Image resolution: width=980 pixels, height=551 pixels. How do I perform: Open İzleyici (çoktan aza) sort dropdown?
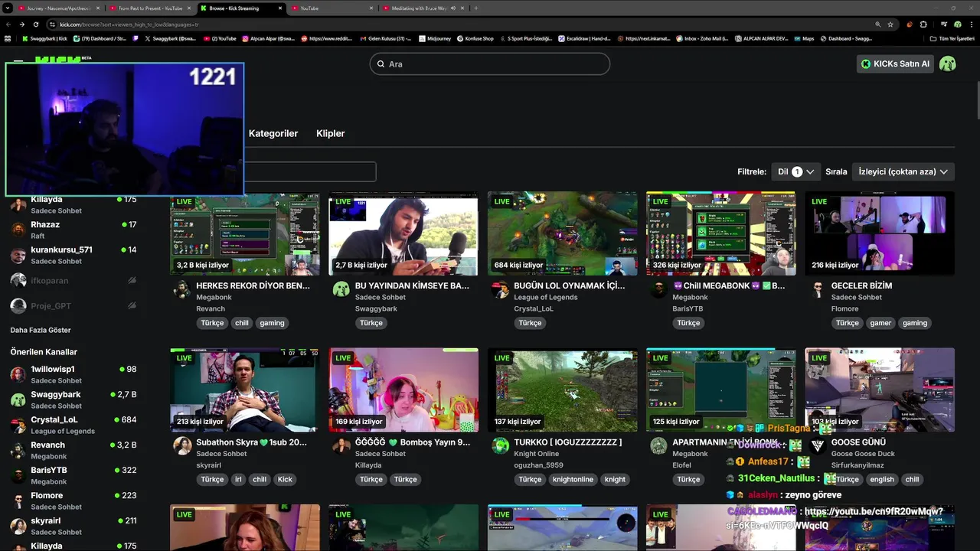coord(903,171)
